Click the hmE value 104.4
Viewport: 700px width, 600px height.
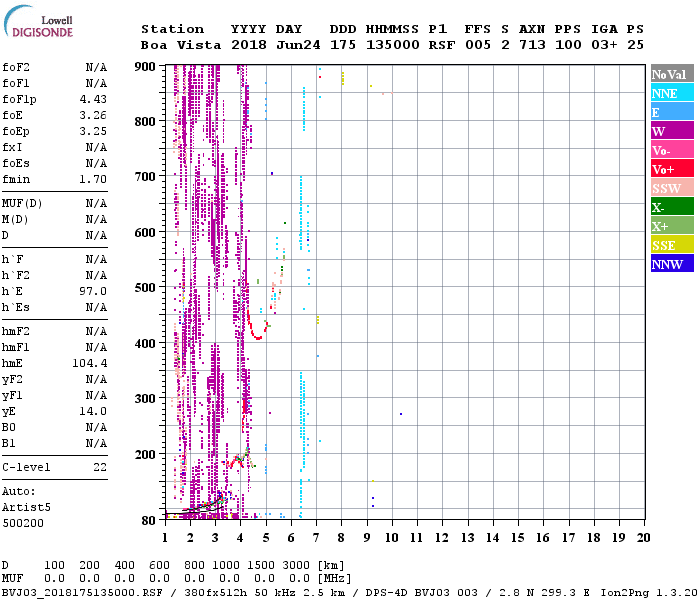pyautogui.click(x=90, y=363)
